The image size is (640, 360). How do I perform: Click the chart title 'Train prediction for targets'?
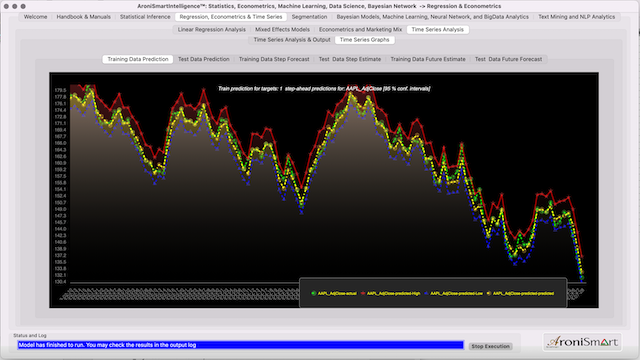(324, 89)
